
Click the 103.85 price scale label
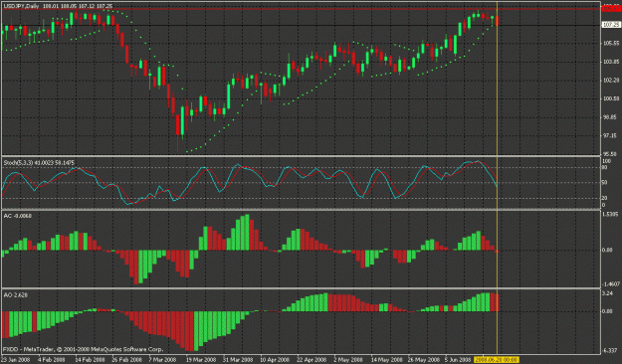(x=611, y=62)
